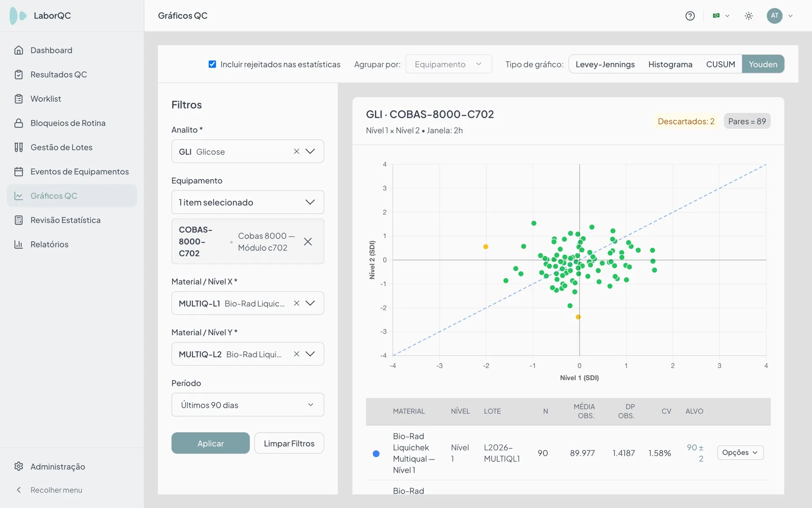Open the Resultados QC clipboard icon
Screen dimensions: 812x508
(18, 75)
